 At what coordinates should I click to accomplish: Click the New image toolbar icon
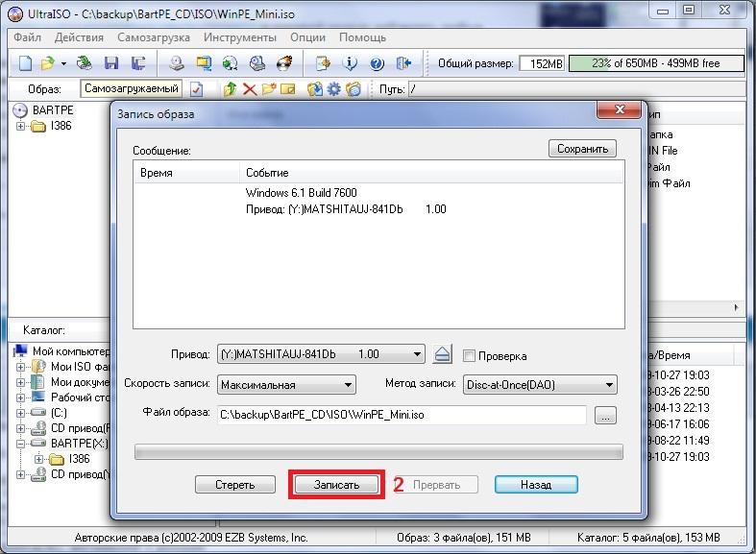tap(25, 63)
